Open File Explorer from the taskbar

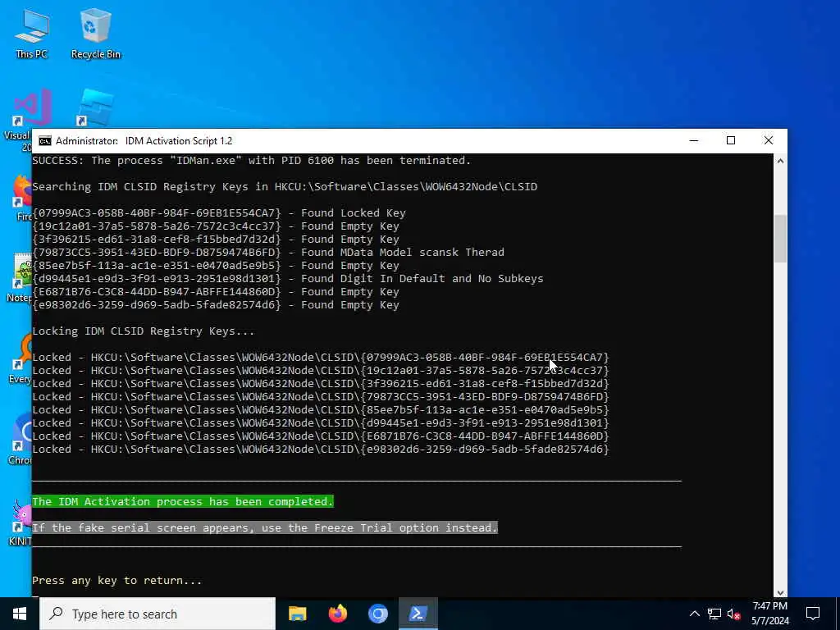click(x=297, y=614)
